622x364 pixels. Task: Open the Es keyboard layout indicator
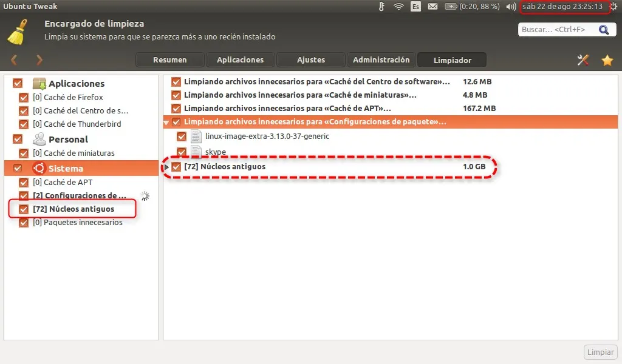coord(416,7)
